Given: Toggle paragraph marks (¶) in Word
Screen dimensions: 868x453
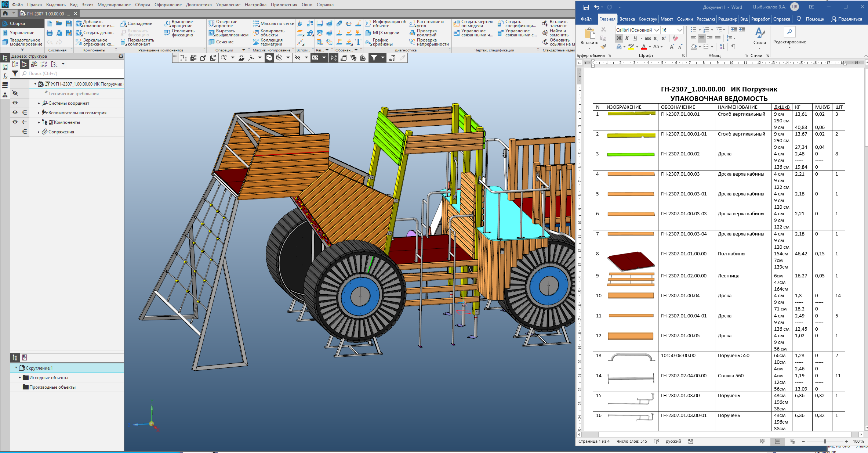Looking at the screenshot, I should click(733, 47).
